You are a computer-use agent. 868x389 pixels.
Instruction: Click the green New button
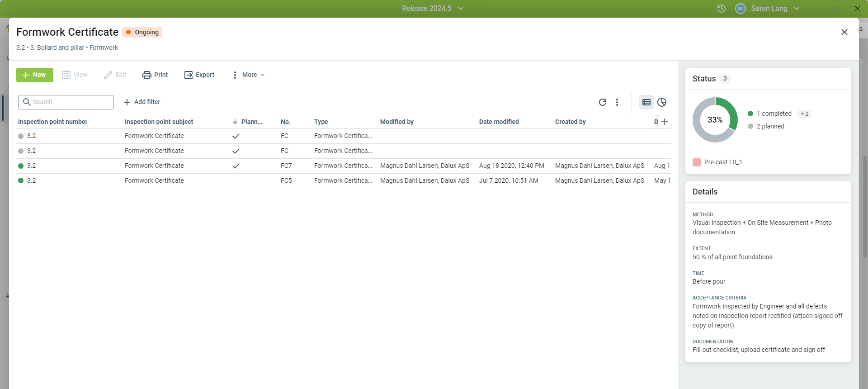pyautogui.click(x=35, y=75)
